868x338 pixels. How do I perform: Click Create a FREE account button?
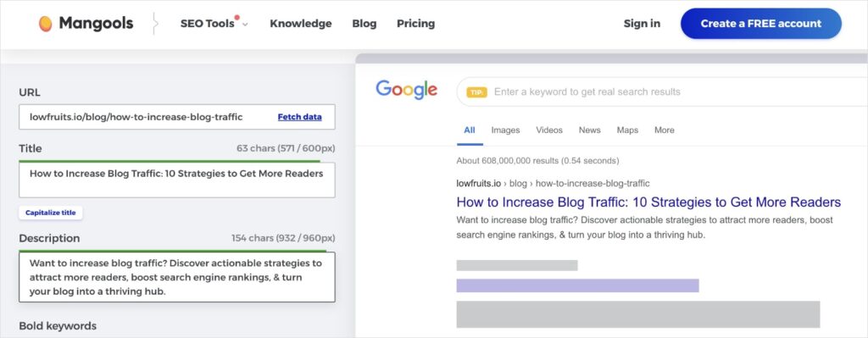[x=760, y=23]
